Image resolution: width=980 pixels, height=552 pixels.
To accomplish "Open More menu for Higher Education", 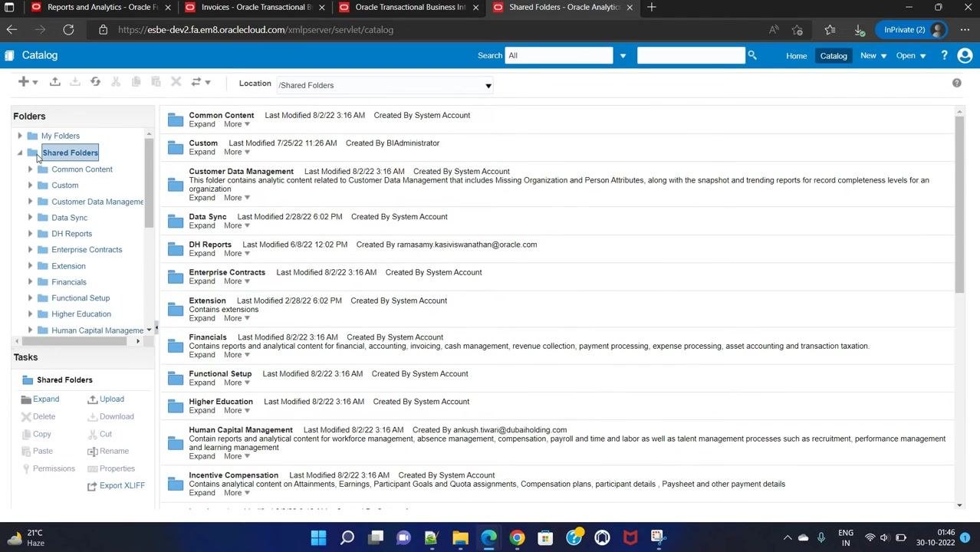I will tap(237, 411).
